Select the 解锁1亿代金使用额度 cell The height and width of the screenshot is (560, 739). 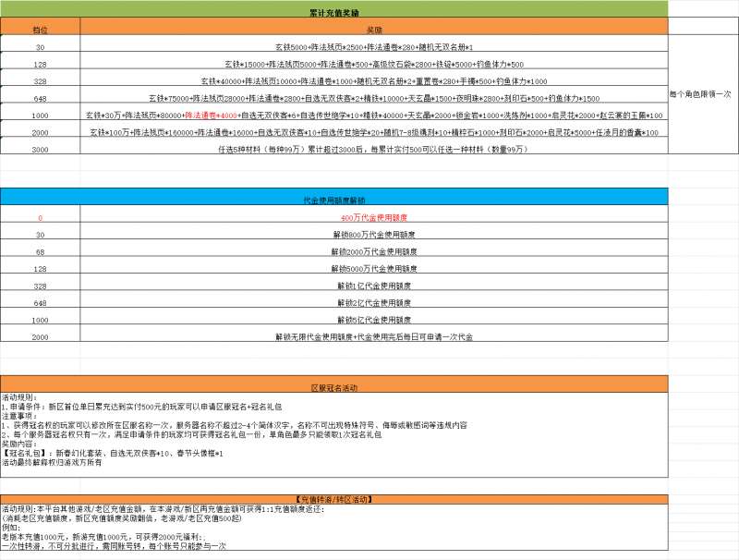372,286
